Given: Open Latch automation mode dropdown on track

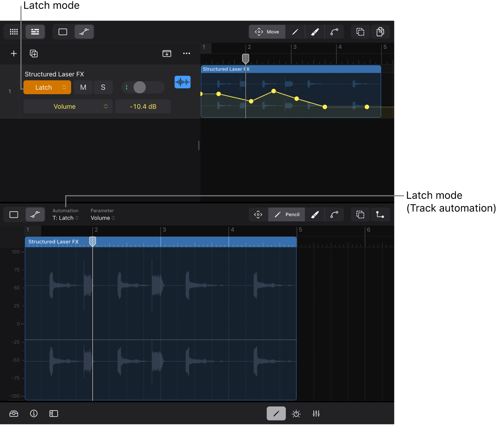Looking at the screenshot, I should click(47, 88).
